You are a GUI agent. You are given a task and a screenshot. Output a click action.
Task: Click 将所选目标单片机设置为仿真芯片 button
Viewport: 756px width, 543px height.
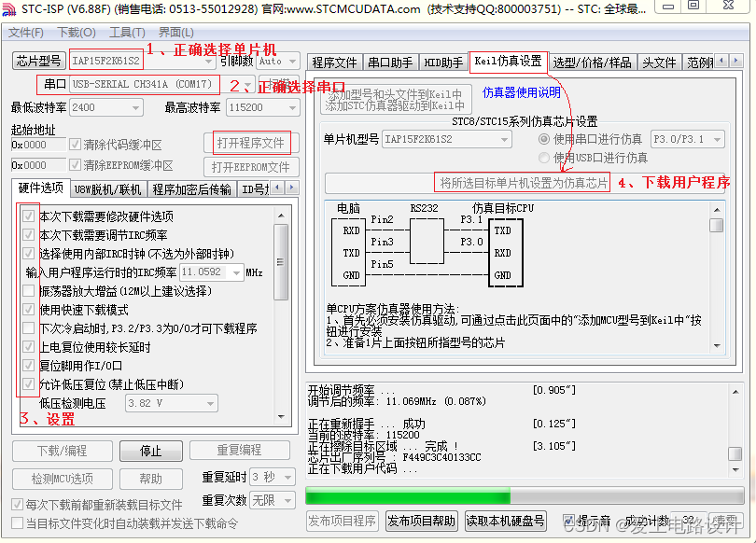click(x=524, y=183)
